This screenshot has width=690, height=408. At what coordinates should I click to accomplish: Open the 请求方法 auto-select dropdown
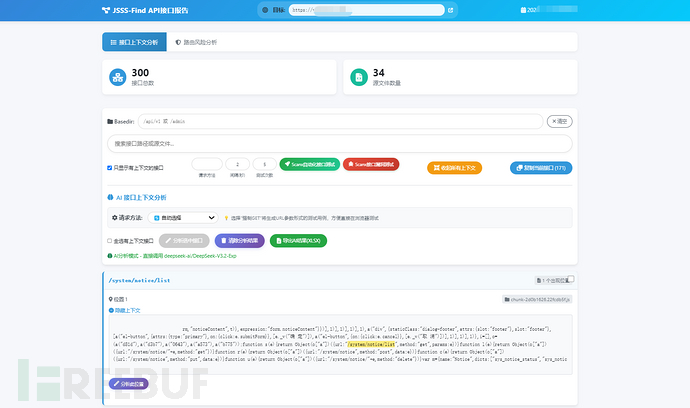[x=184, y=217]
